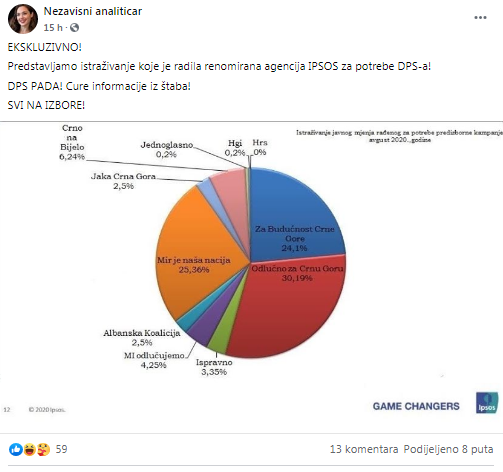Open the 13 komentara comments link
Viewport: 503px width, 472px height.
[364, 449]
